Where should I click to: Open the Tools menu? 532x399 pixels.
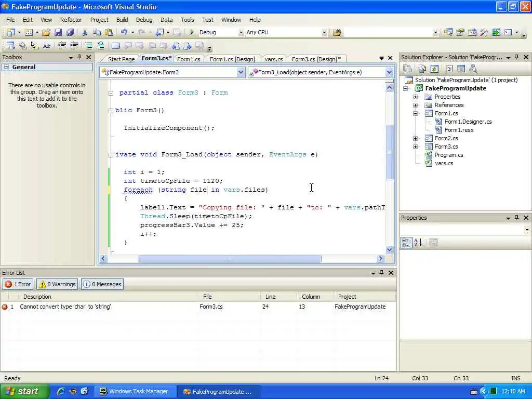tap(187, 20)
